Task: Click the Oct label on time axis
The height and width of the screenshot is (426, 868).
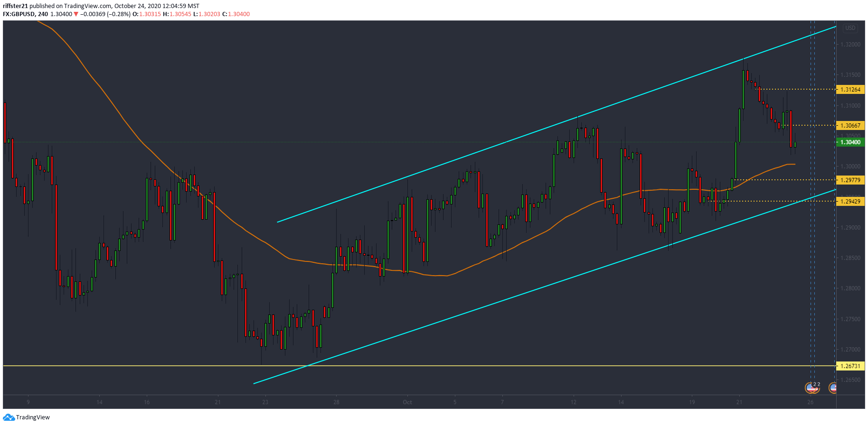Action: [407, 402]
